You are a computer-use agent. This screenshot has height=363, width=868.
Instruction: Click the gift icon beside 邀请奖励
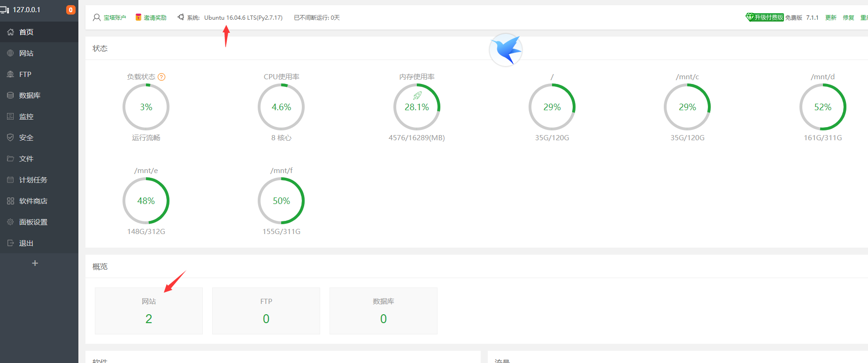[138, 17]
